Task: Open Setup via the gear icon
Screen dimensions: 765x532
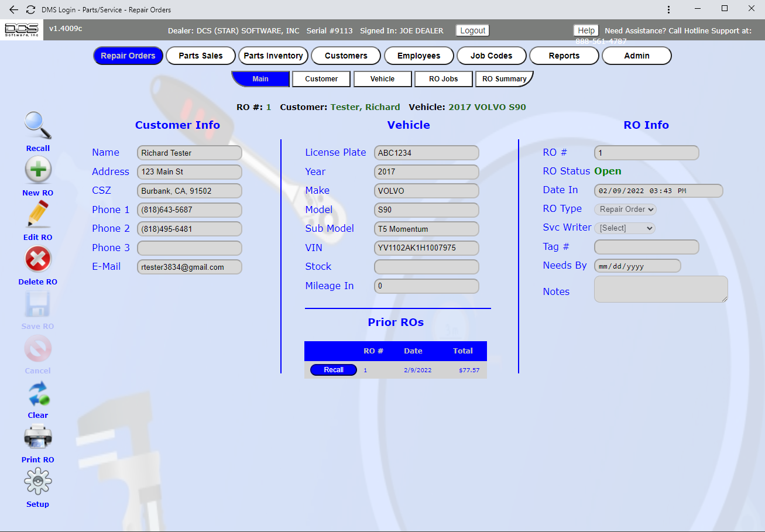Action: [x=38, y=482]
